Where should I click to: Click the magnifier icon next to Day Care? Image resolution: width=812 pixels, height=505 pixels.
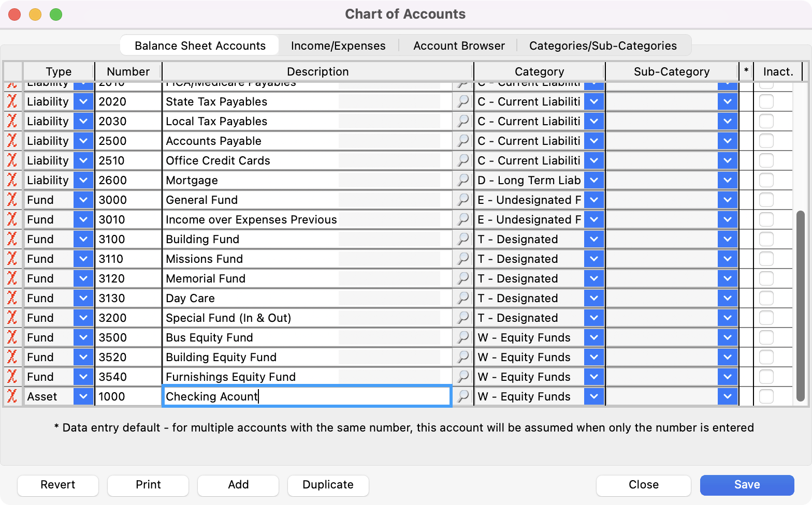[462, 298]
